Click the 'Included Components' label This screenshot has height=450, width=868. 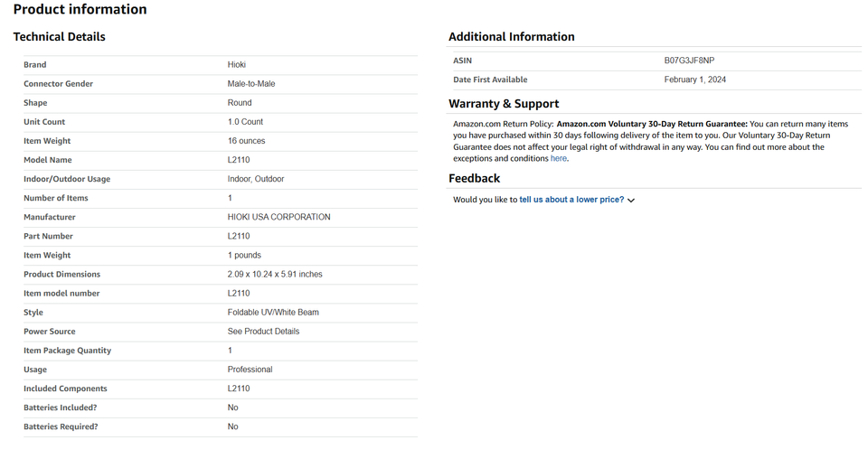pos(65,389)
